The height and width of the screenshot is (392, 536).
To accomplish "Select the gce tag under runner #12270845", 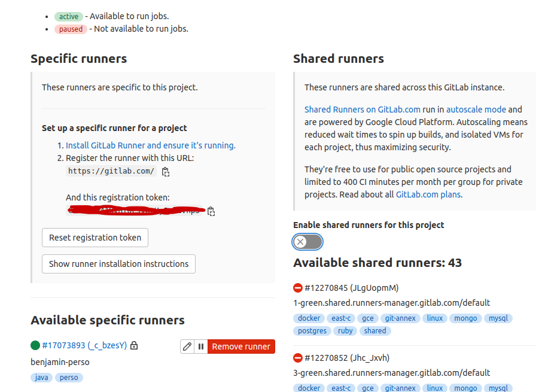I will pyautogui.click(x=368, y=318).
